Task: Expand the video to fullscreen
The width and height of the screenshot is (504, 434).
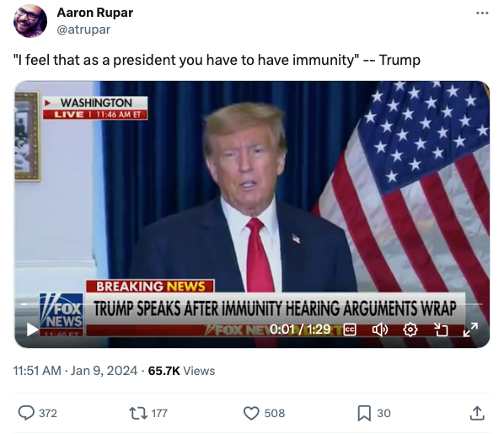Action: 470,330
